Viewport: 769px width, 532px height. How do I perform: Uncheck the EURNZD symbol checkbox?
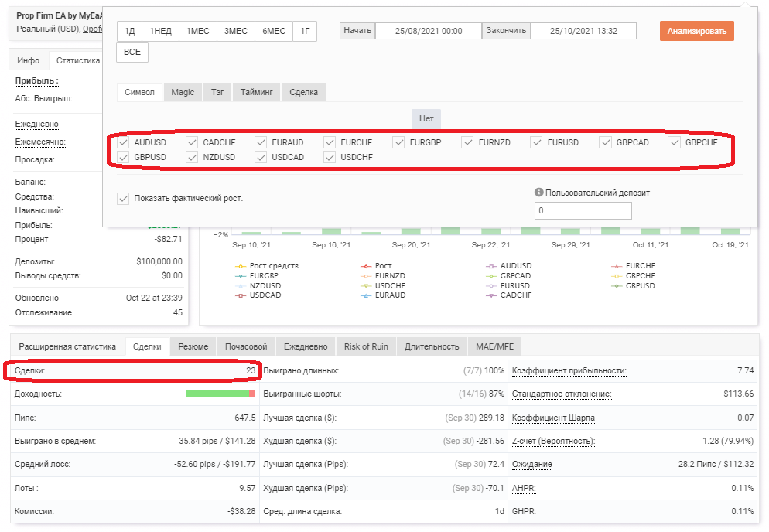pos(468,143)
